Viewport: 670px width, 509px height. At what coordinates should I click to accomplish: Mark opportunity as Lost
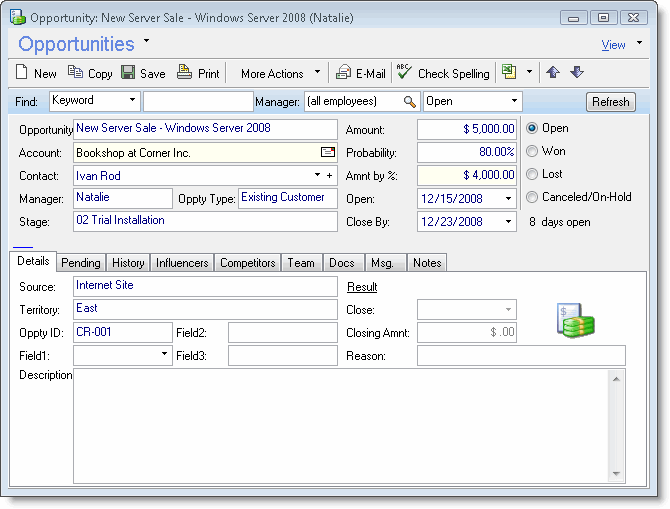coord(532,174)
